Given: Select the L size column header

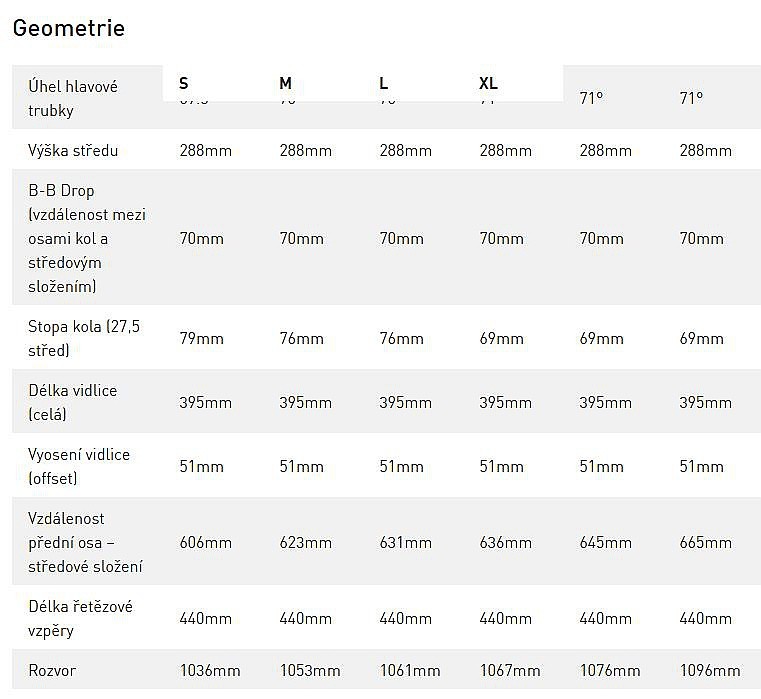Looking at the screenshot, I should [x=384, y=84].
